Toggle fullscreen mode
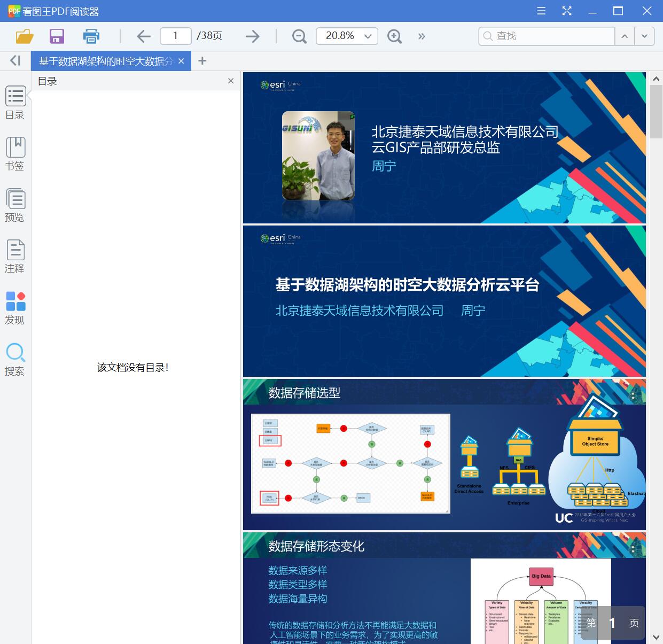 [567, 11]
